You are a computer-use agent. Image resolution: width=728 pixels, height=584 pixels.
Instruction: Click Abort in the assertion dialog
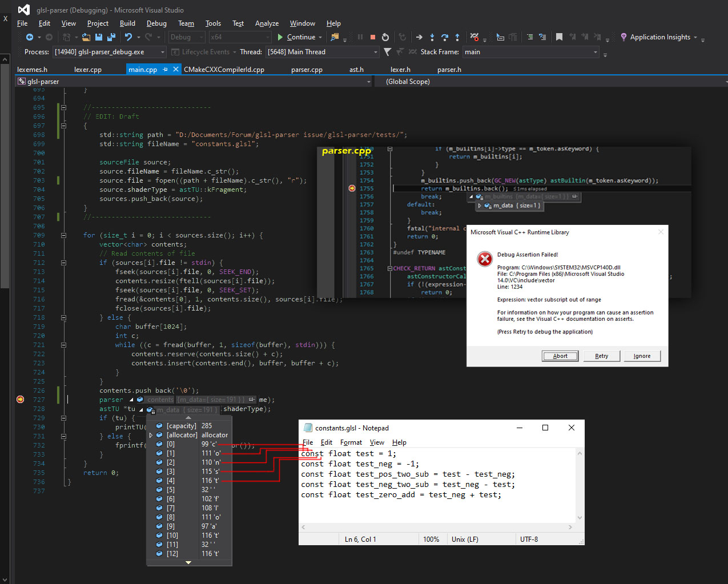click(x=560, y=356)
